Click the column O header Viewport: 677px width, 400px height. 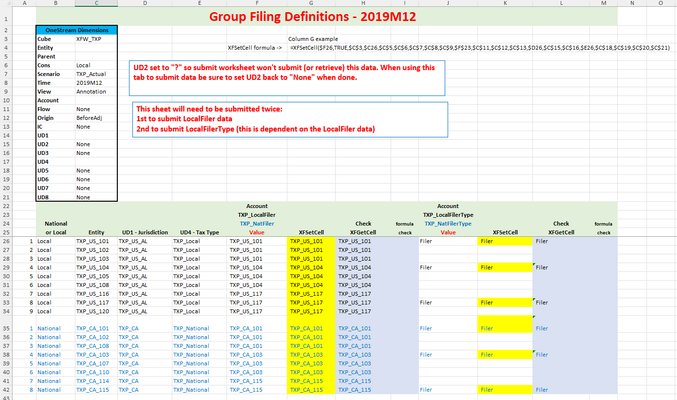pyautogui.click(x=661, y=3)
